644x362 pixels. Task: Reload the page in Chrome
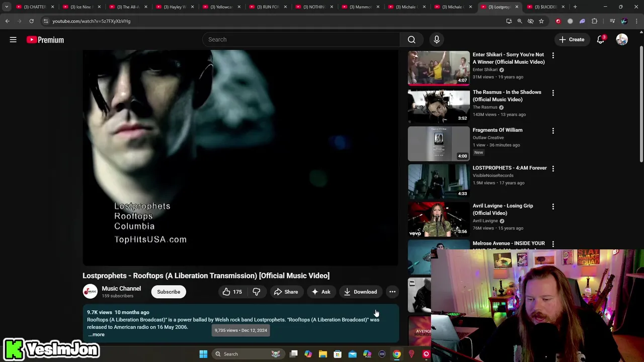point(31,21)
